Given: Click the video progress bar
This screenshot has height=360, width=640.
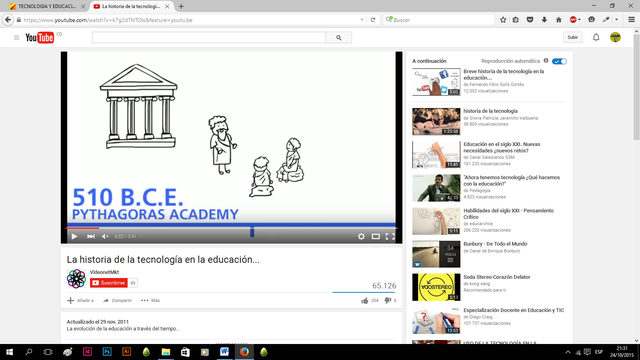Looking at the screenshot, I should [x=231, y=228].
